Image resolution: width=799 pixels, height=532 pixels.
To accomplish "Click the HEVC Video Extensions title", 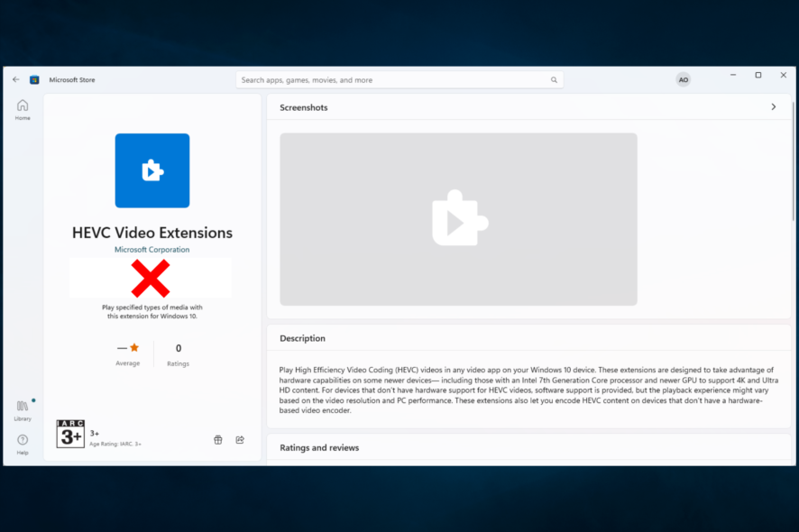I will [152, 233].
